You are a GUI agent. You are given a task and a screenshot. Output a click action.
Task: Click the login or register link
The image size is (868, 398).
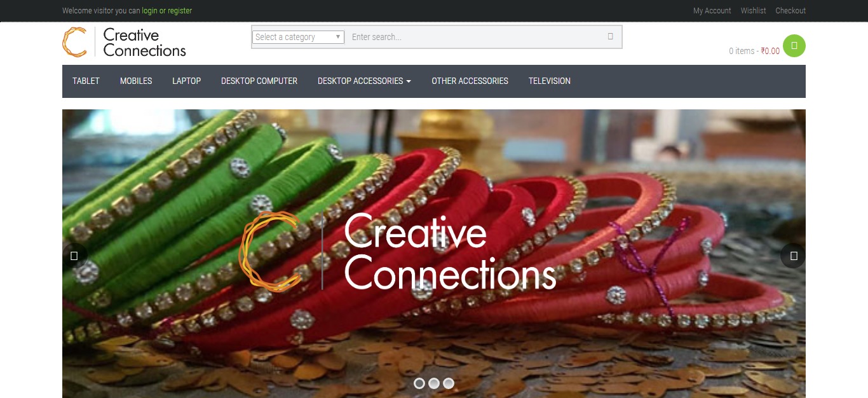pyautogui.click(x=167, y=11)
